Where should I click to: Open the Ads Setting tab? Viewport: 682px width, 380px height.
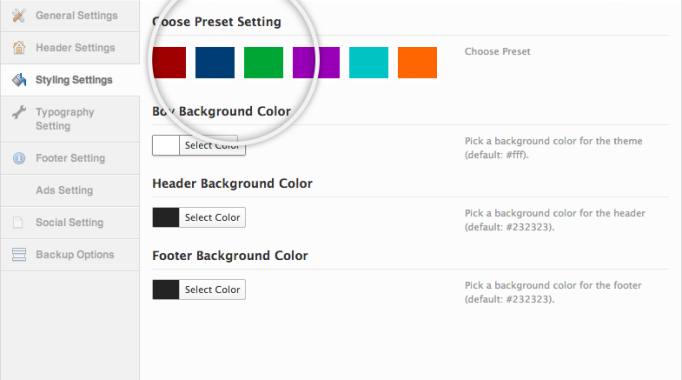70,190
